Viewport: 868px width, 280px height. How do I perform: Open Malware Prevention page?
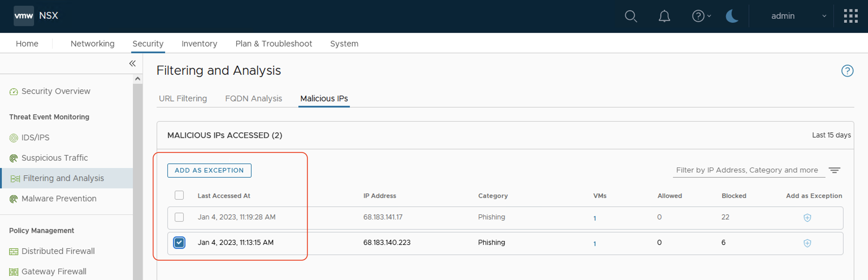click(x=59, y=198)
